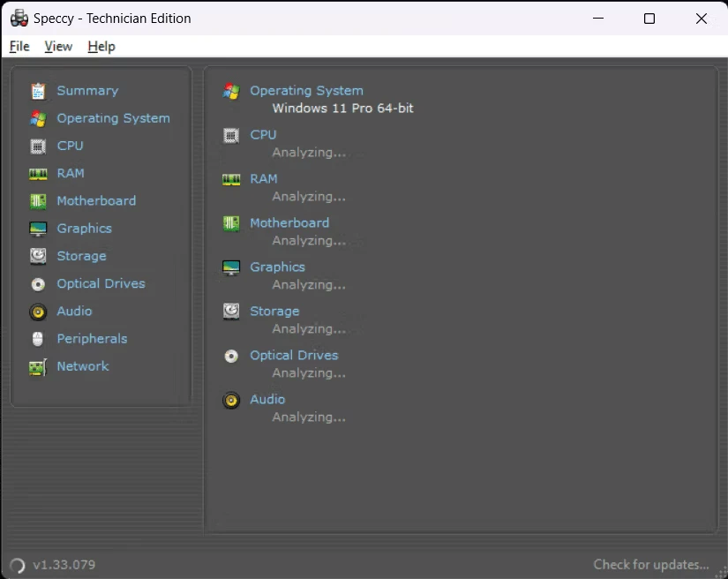Open the View menu
Screen dimensions: 728x579
[58, 47]
